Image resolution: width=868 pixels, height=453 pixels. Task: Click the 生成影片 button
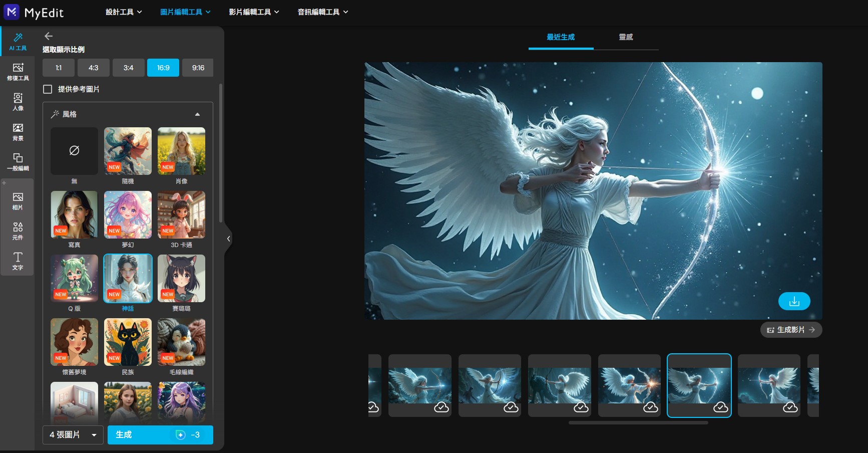tap(791, 330)
